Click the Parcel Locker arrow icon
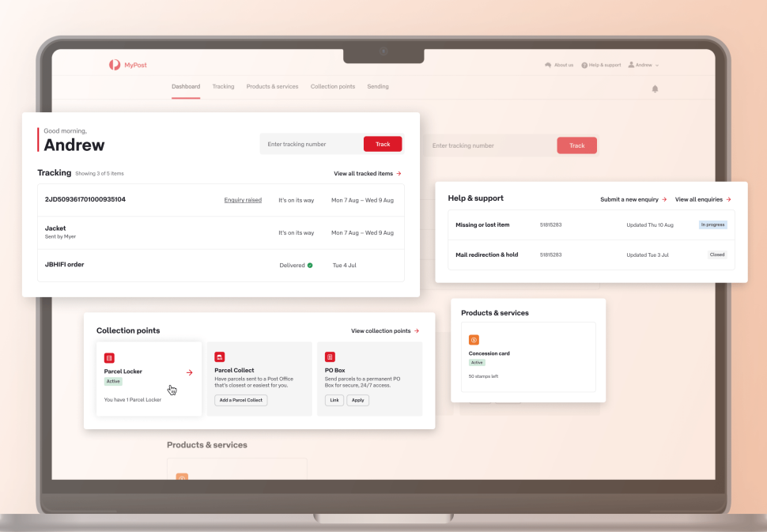This screenshot has height=532, width=767. [x=189, y=372]
